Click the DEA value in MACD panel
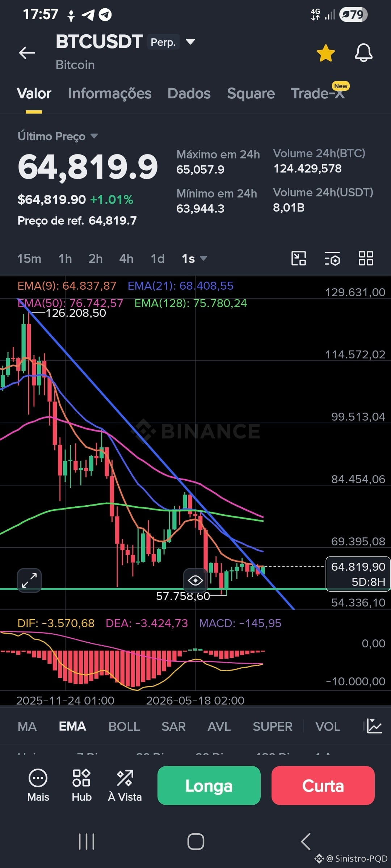 tap(147, 623)
